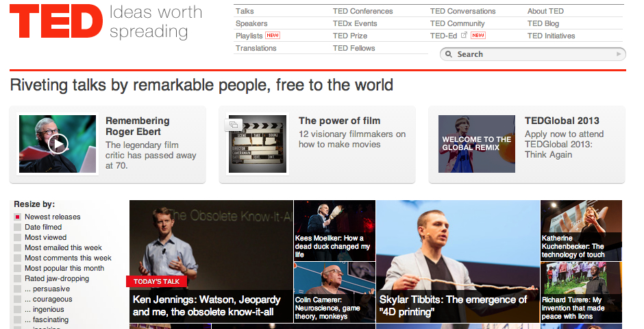Click 'Apply now to attend TEDGlobal 2013' text
Image resolution: width=644 pixels, height=329 pixels.
(565, 144)
